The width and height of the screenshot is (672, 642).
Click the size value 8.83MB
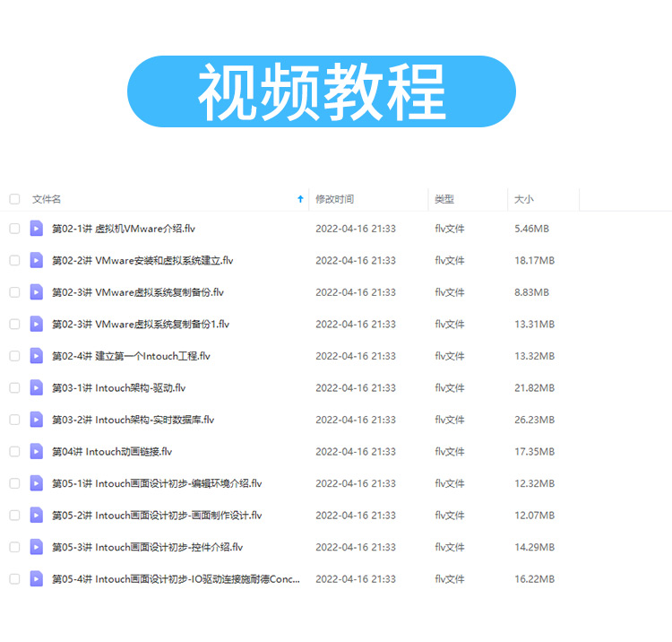tap(532, 292)
